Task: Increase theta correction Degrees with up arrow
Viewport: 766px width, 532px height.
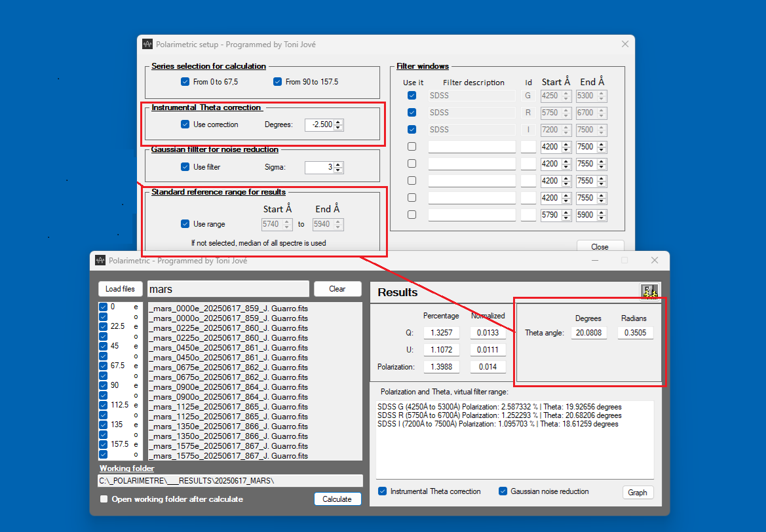Action: 338,122
